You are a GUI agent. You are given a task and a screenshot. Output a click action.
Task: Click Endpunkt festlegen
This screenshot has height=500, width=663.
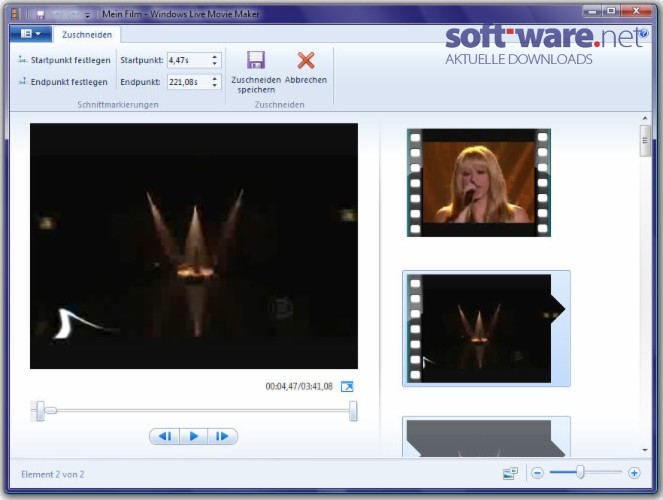[62, 82]
